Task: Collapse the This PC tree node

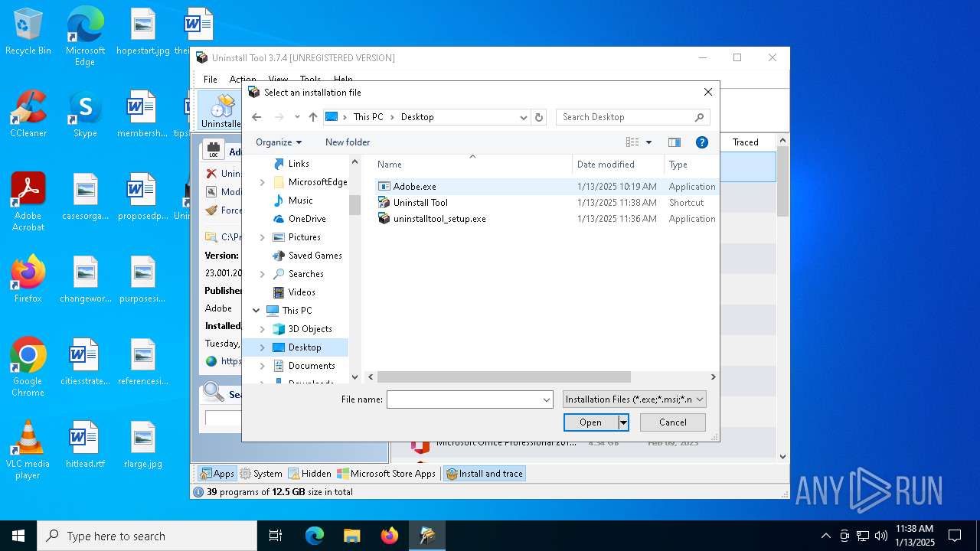Action: (256, 311)
